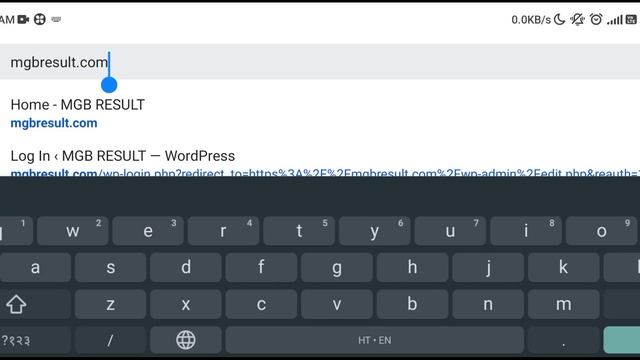Tap the teal go key
Viewport: 640px width, 360px height.
click(622, 340)
